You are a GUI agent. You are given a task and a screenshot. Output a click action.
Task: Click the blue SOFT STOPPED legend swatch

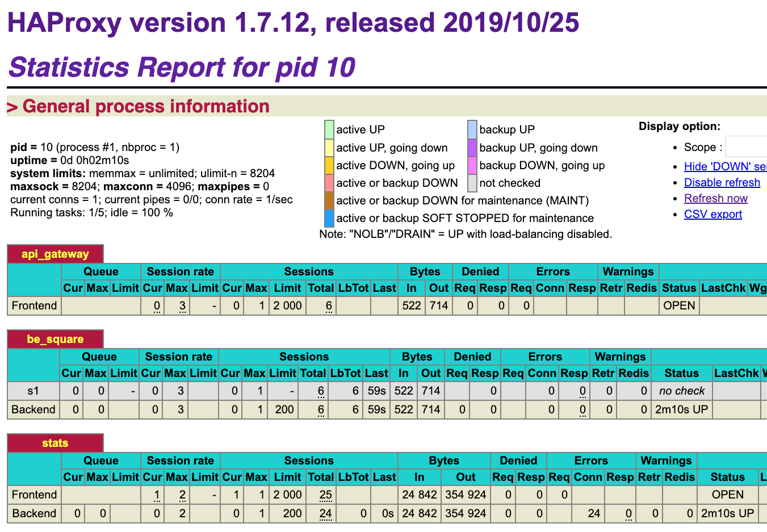click(329, 218)
